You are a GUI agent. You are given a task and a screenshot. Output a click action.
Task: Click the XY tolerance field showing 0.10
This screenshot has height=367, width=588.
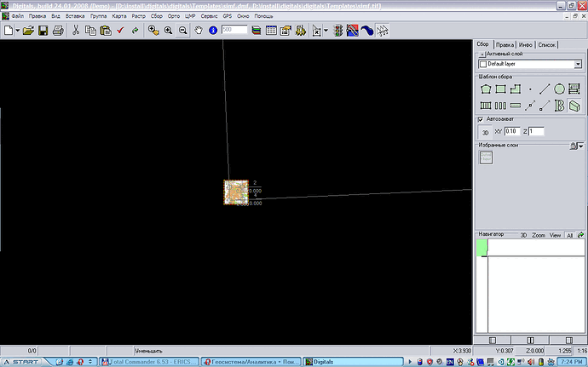point(512,131)
